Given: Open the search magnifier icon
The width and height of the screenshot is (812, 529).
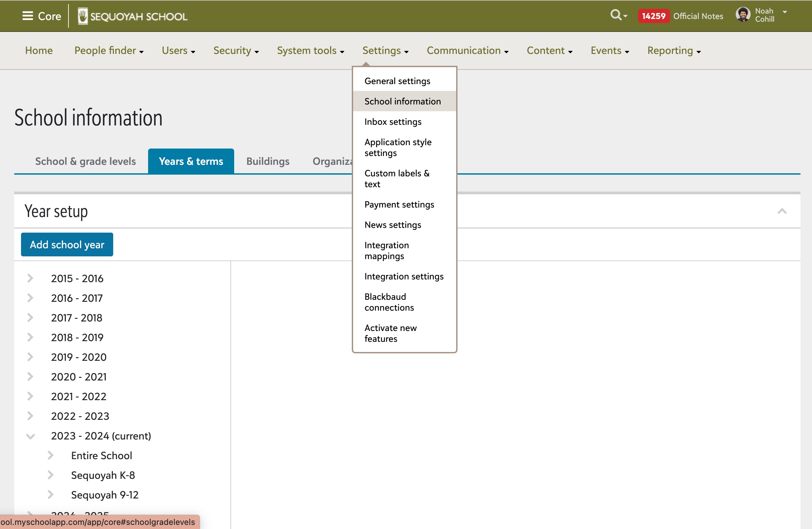Looking at the screenshot, I should coord(616,15).
